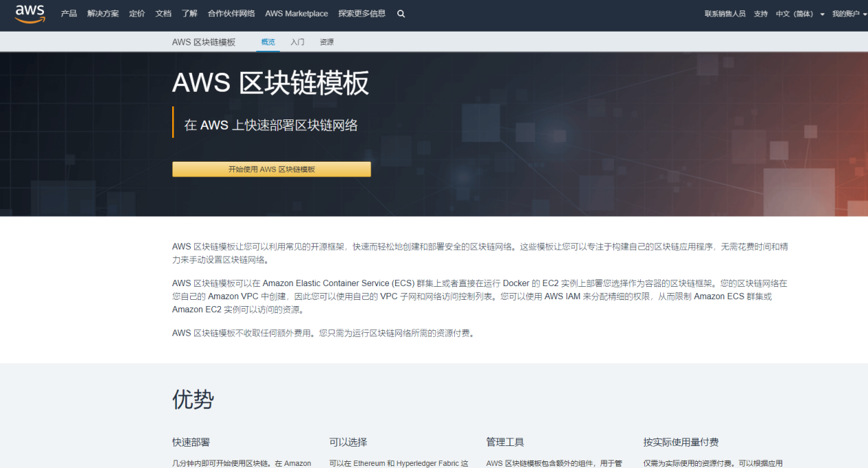Click the paragraph about 不收取任何额外费用
The image size is (868, 468).
pyautogui.click(x=323, y=334)
